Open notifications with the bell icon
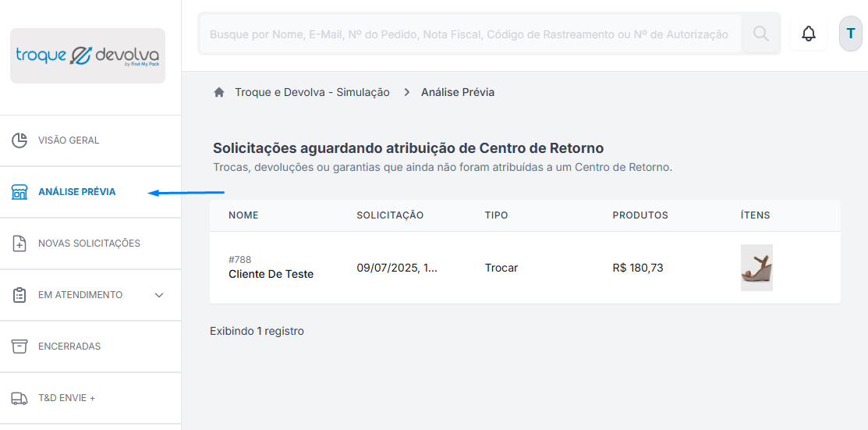Screen dimensions: 868x430 809,34
